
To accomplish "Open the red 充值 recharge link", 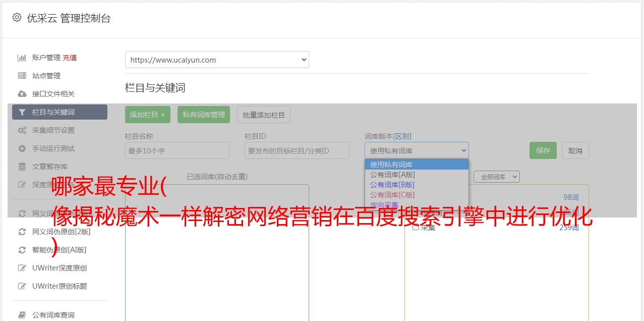I will click(x=70, y=58).
